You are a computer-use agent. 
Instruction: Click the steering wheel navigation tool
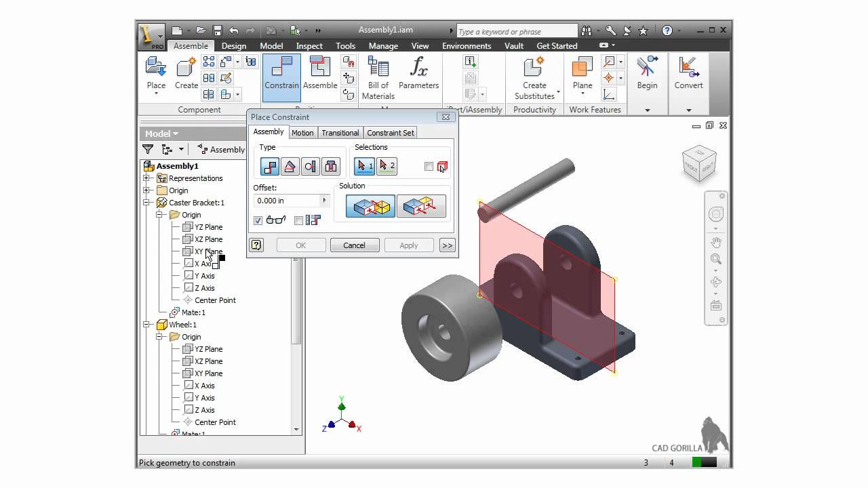pyautogui.click(x=716, y=215)
